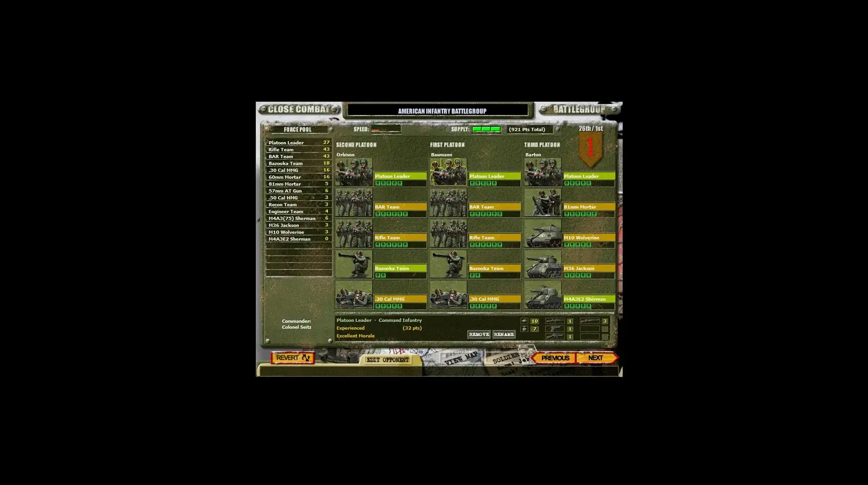Open the Edit Opponent tab

[387, 360]
